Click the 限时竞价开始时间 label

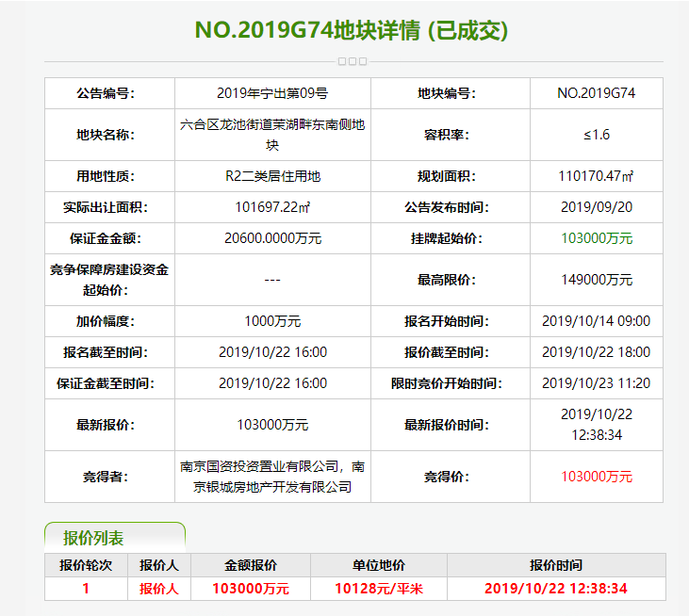[447, 383]
